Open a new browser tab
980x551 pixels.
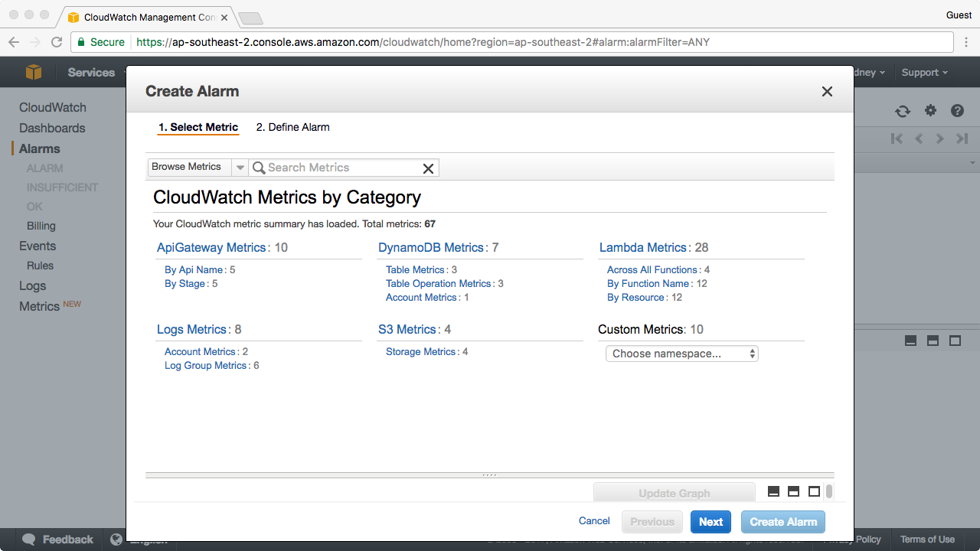250,18
